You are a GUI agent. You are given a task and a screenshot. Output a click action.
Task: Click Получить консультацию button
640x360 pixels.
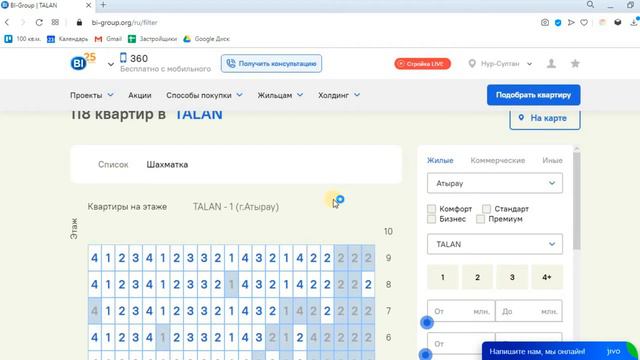click(271, 64)
